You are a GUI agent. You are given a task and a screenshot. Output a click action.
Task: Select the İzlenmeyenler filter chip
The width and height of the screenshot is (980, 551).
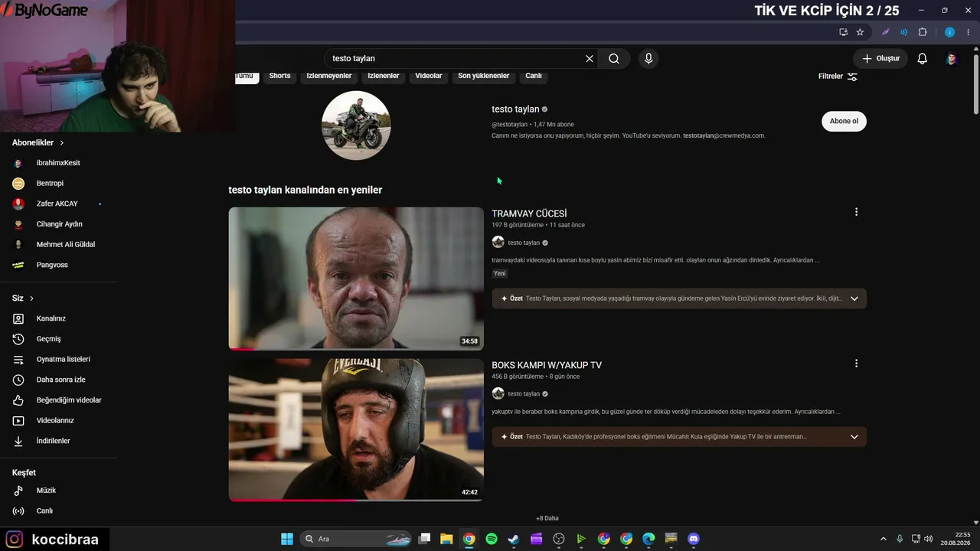click(x=329, y=76)
